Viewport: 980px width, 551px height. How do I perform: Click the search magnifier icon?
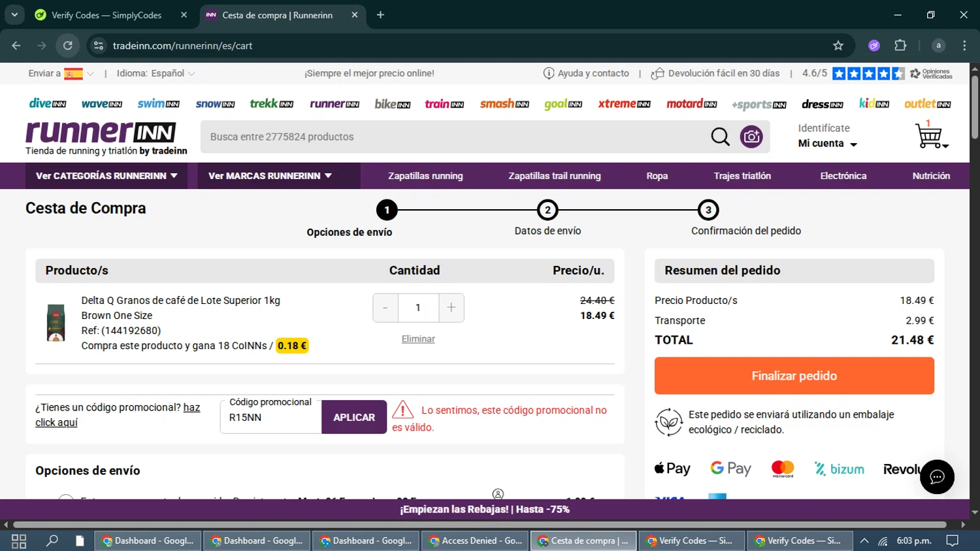click(720, 137)
